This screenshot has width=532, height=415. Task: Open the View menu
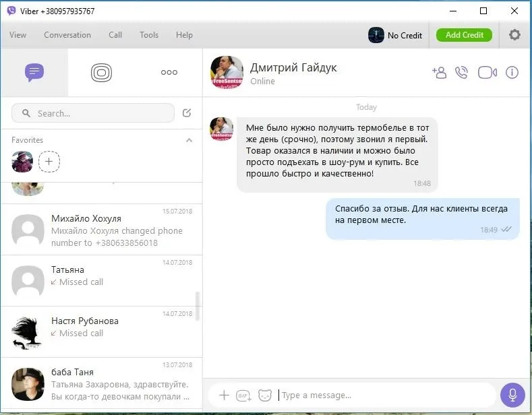(x=18, y=35)
